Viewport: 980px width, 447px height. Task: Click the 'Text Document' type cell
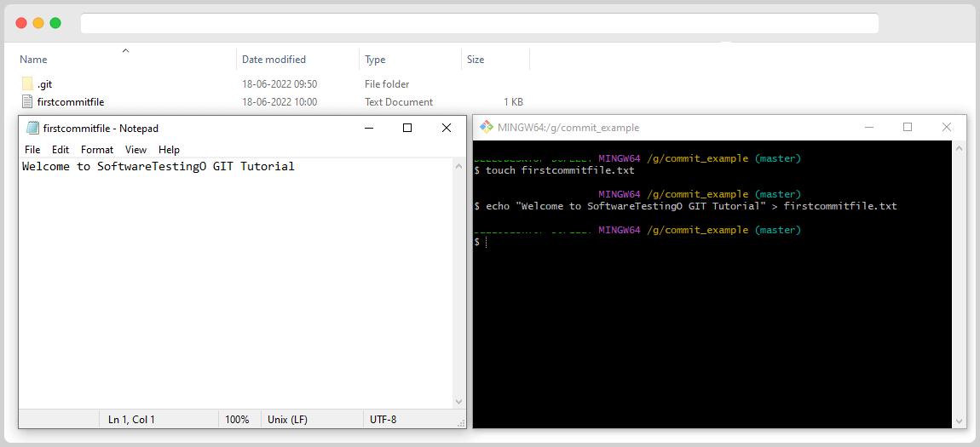pyautogui.click(x=399, y=102)
